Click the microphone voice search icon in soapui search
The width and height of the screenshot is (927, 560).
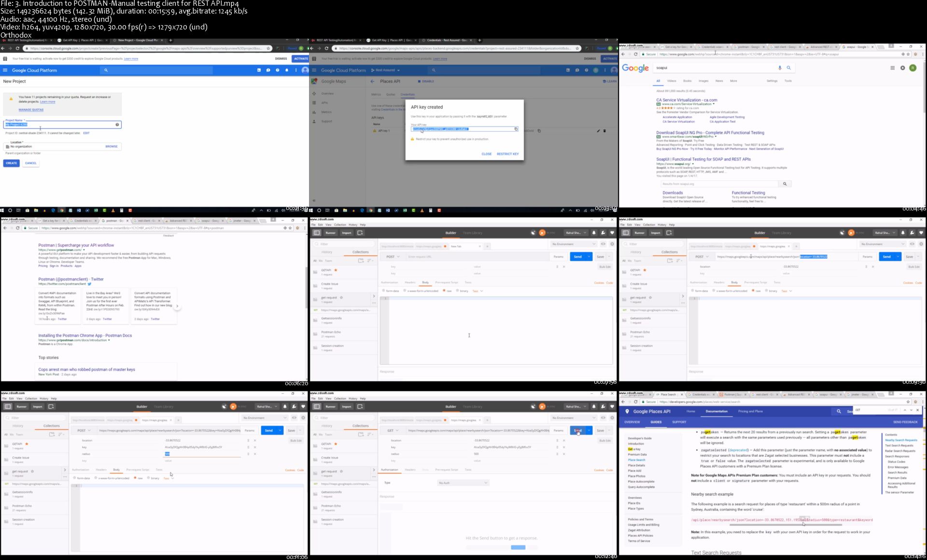pyautogui.click(x=779, y=68)
